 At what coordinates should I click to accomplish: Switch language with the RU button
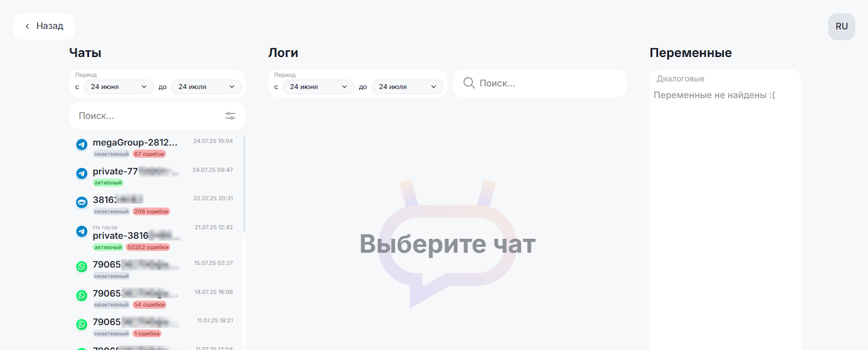[x=841, y=27]
